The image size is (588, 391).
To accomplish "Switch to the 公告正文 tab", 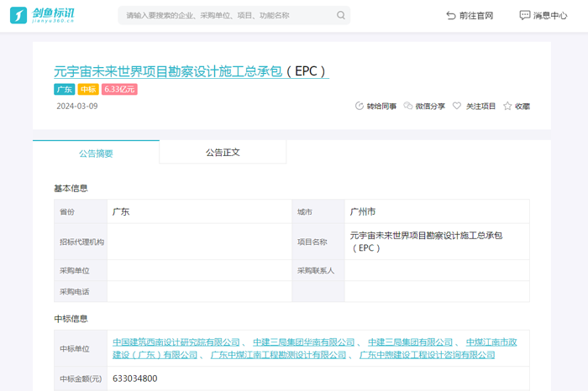I will (223, 153).
